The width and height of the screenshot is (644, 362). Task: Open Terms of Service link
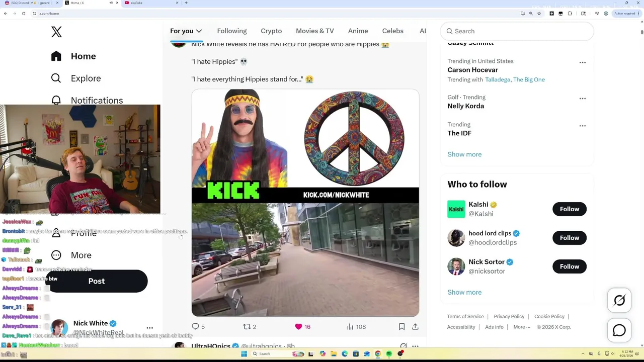465,316
